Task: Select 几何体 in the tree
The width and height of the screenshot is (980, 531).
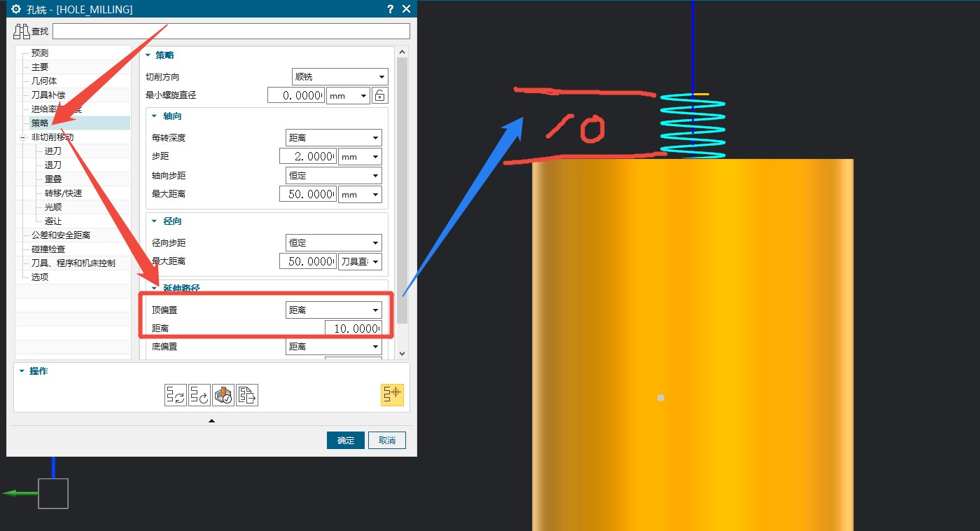Action: click(44, 81)
